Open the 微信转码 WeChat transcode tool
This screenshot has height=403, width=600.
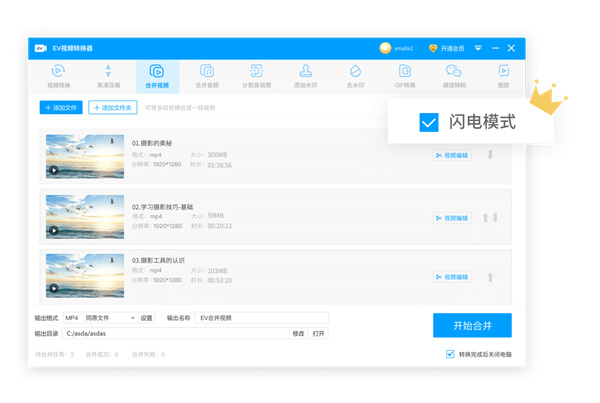[454, 77]
